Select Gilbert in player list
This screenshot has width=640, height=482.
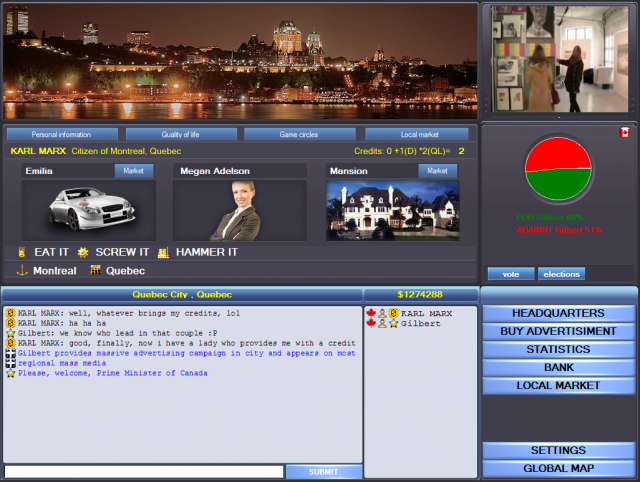[420, 324]
